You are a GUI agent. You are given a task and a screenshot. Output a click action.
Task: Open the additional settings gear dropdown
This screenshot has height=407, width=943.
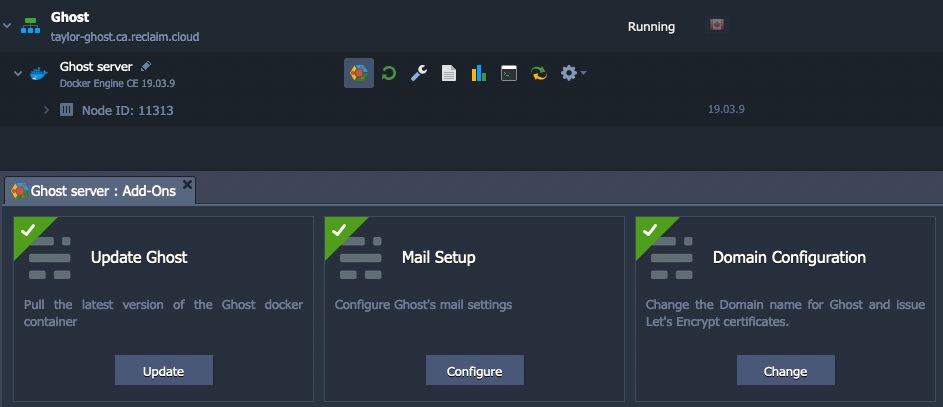(573, 73)
